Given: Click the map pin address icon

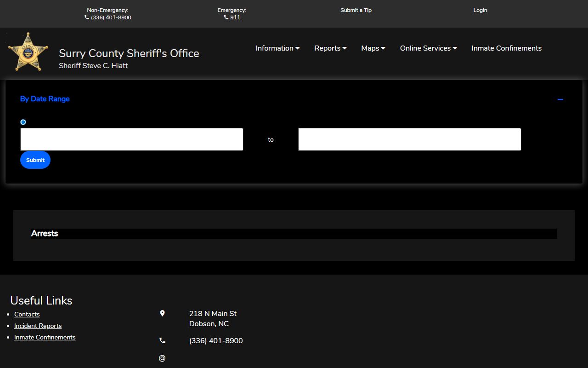Looking at the screenshot, I should click(x=162, y=313).
